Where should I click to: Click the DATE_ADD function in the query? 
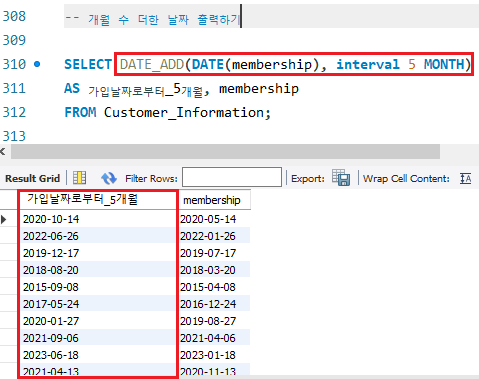(152, 64)
